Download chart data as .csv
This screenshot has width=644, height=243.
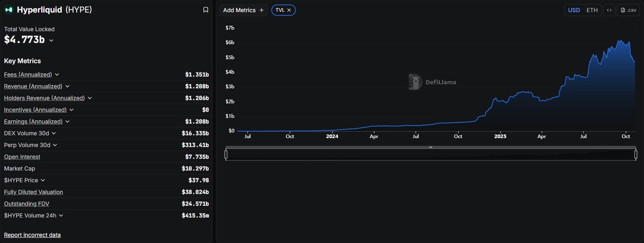[628, 10]
